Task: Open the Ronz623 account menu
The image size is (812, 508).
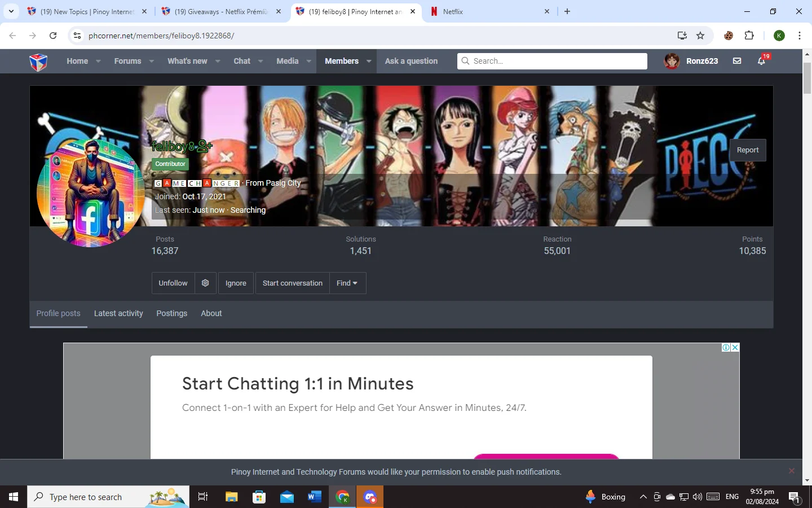Action: point(691,61)
